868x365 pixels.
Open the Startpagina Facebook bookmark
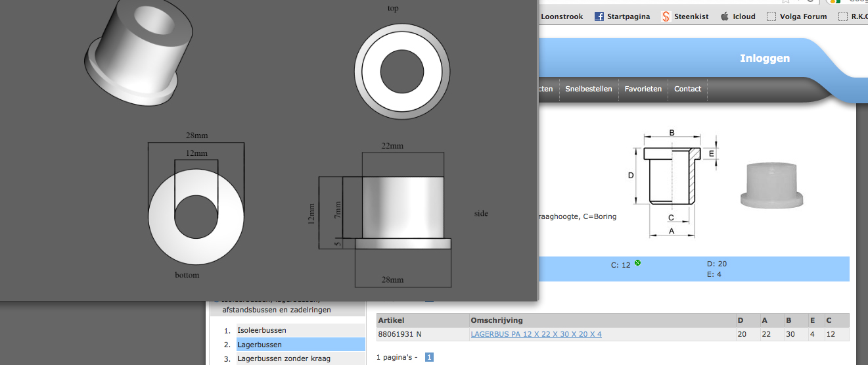pos(622,16)
